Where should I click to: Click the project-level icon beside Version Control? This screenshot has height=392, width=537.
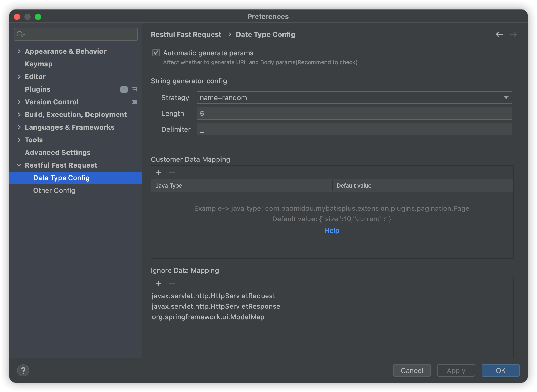point(134,102)
